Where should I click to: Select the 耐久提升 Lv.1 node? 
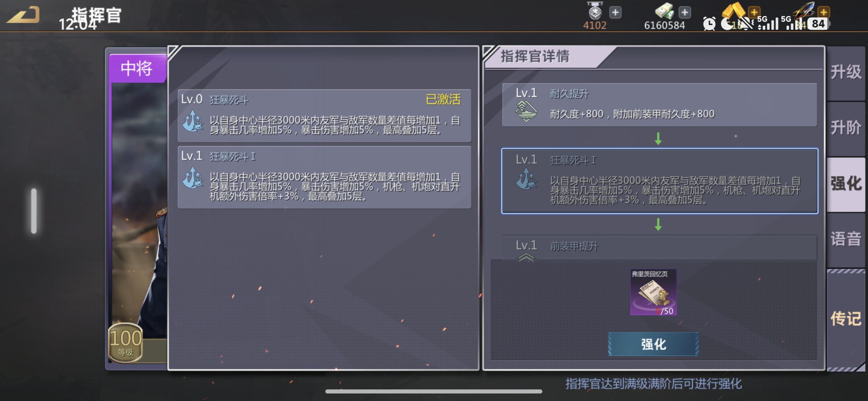click(659, 105)
